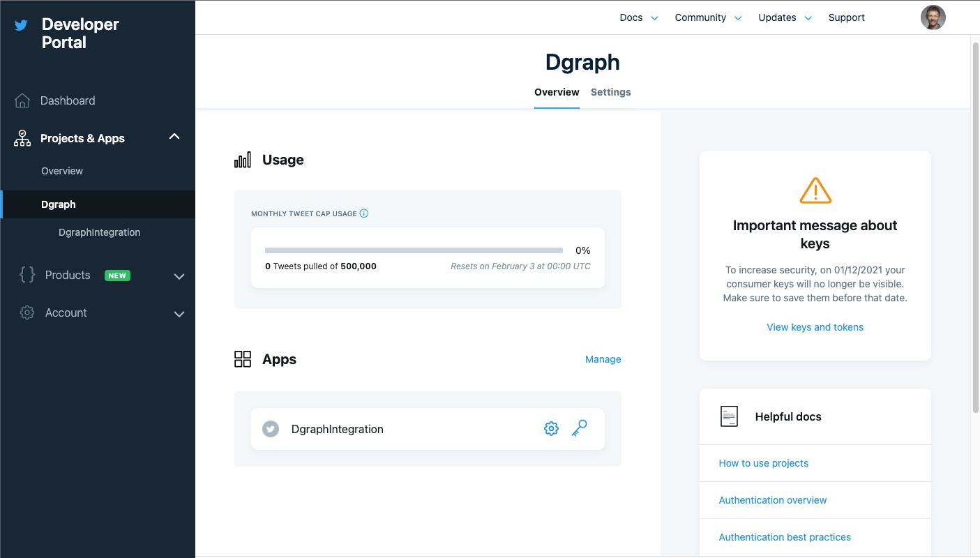980x558 pixels.
Task: Click the Monthly Tweet Cap info icon
Action: point(364,213)
